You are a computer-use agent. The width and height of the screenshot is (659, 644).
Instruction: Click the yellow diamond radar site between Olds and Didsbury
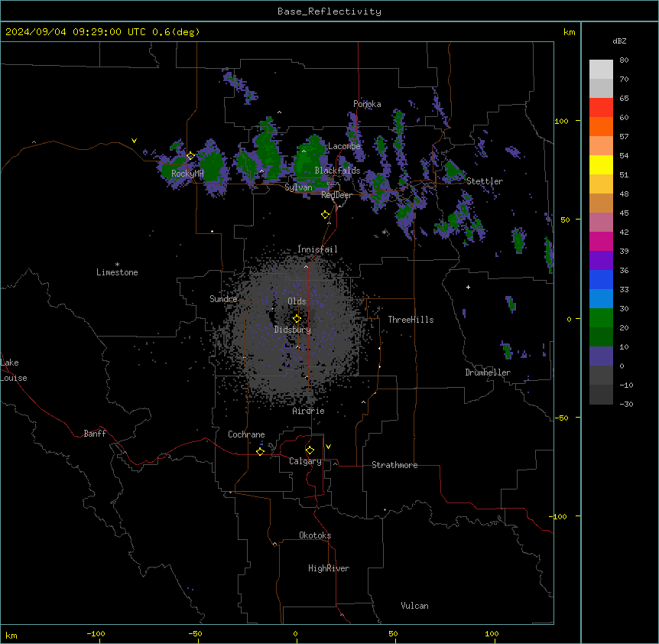click(297, 319)
